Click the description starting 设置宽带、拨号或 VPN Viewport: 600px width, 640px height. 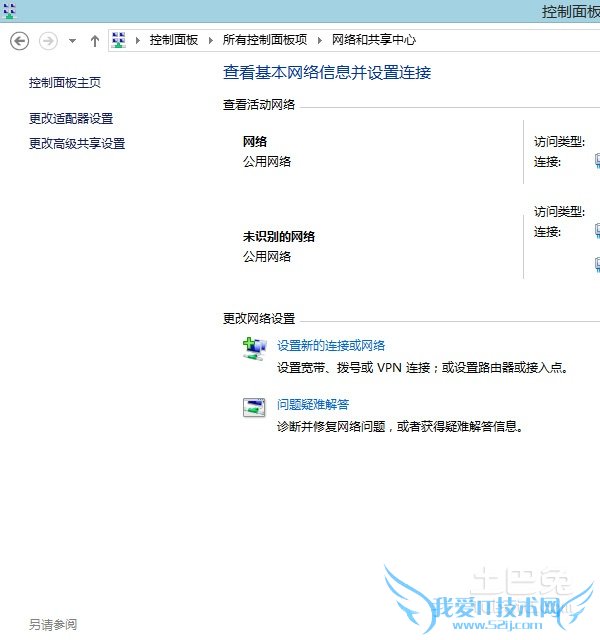click(422, 368)
